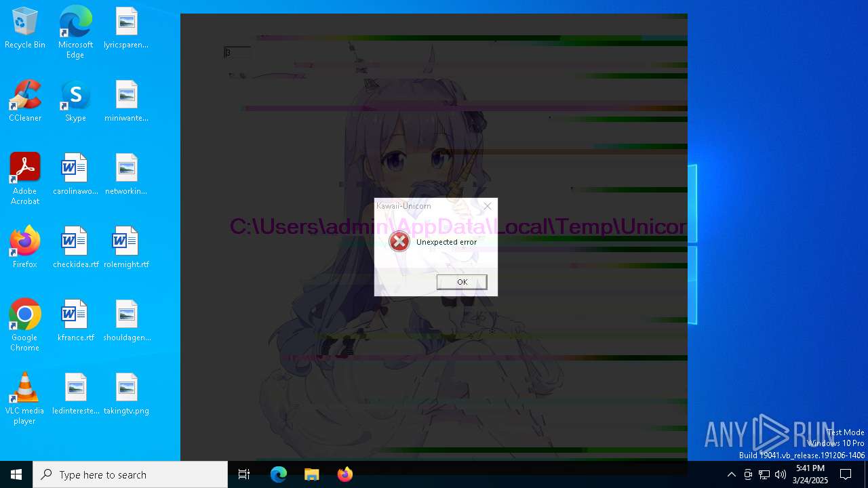Viewport: 868px width, 488px height.
Task: Launch Edge from the taskbar
Action: click(x=279, y=474)
